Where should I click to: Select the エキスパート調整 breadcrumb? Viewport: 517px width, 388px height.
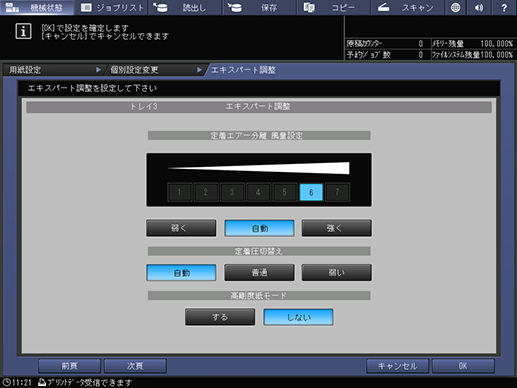pyautogui.click(x=243, y=70)
